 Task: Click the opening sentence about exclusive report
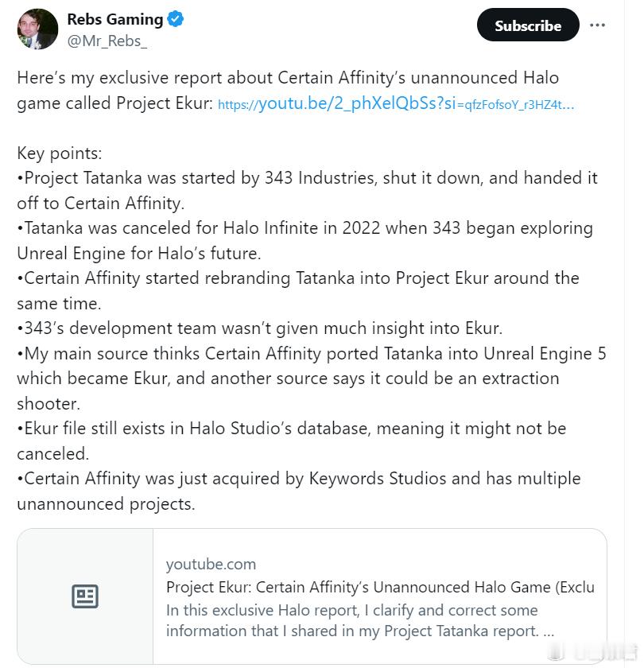pyautogui.click(x=288, y=91)
